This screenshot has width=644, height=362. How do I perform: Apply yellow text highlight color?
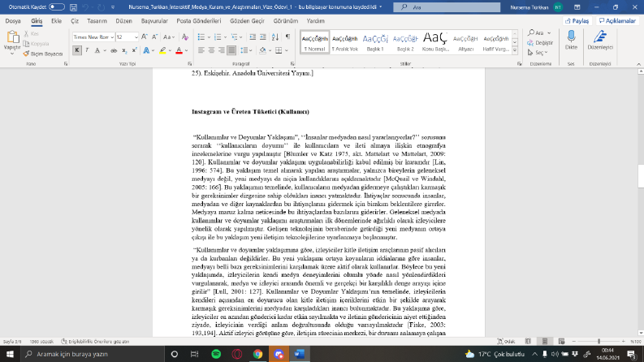(x=162, y=50)
